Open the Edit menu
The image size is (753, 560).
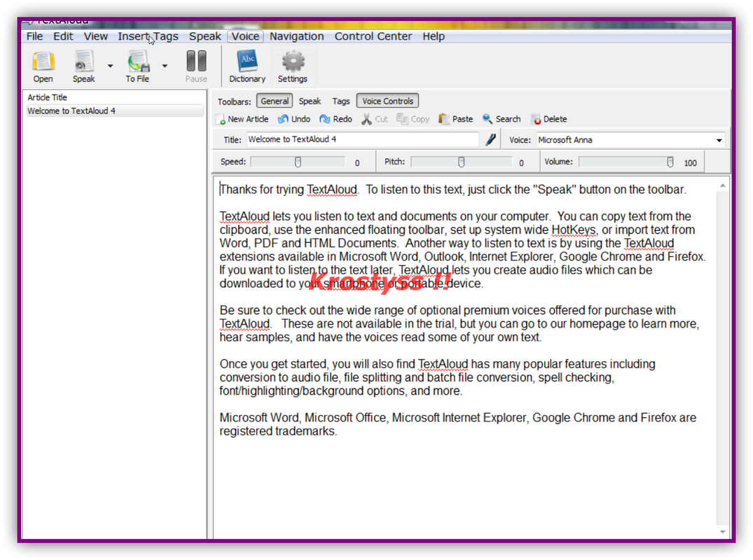[63, 36]
